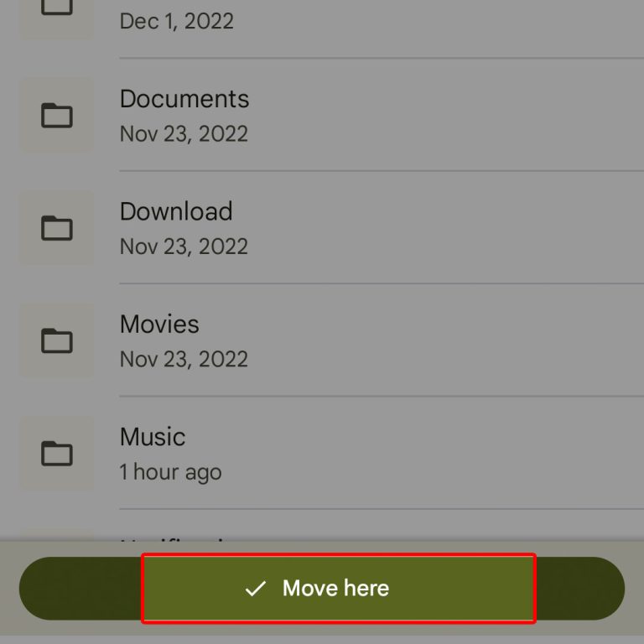Open the Documents folder by its name
This screenshot has width=644, height=644.
(184, 99)
